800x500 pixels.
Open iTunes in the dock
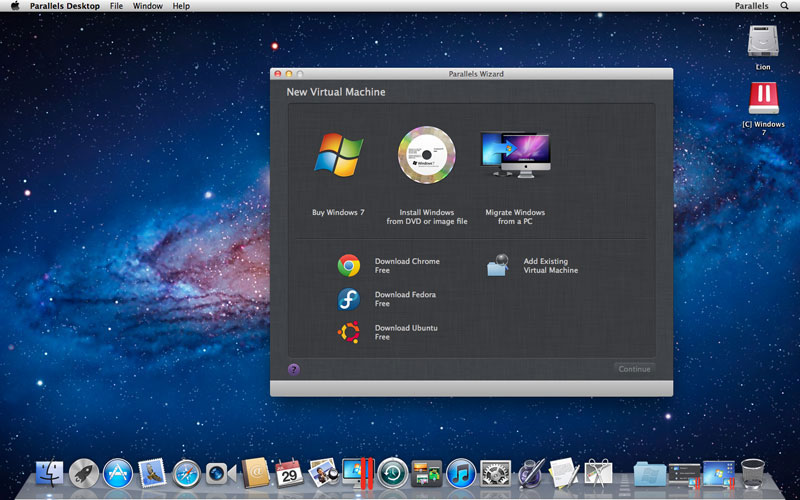coord(460,472)
